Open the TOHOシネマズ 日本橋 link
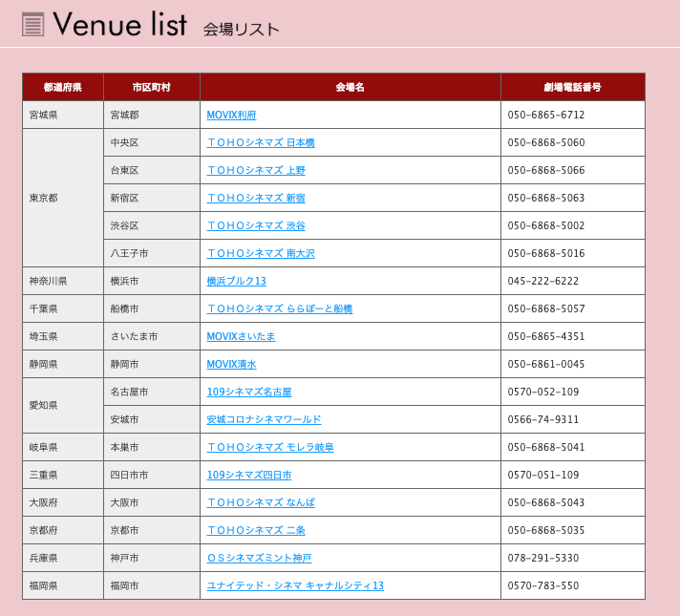The height and width of the screenshot is (616, 680). point(261,142)
